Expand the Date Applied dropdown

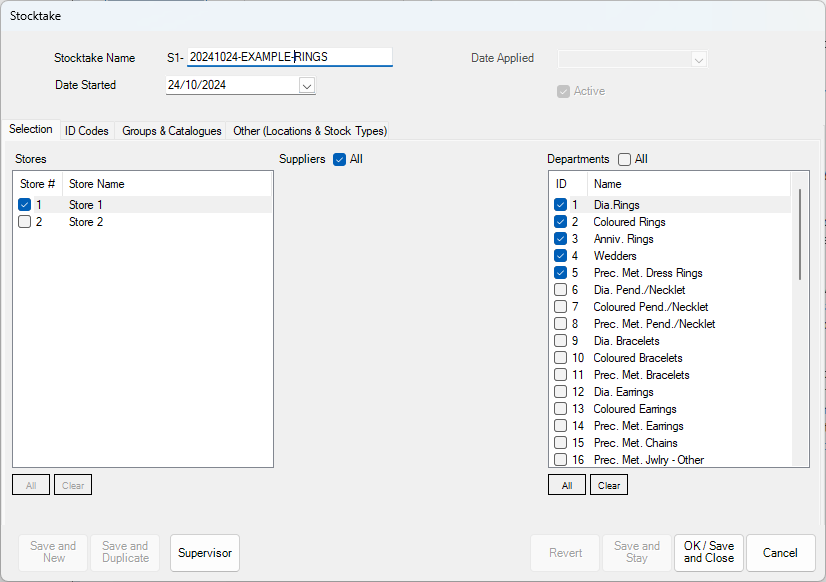pos(699,58)
